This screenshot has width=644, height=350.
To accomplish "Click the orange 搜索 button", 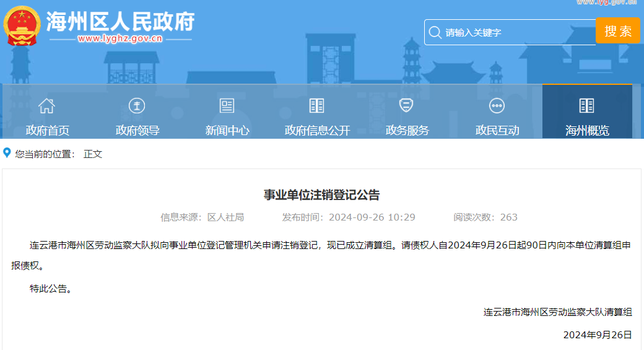I will (x=618, y=31).
